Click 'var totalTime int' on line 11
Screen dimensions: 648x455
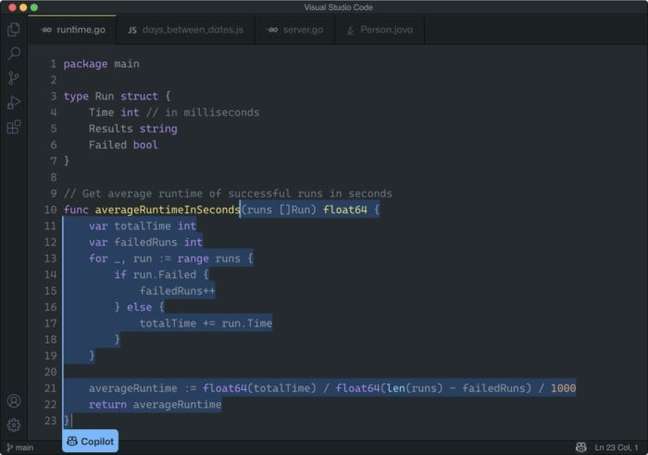tap(143, 226)
